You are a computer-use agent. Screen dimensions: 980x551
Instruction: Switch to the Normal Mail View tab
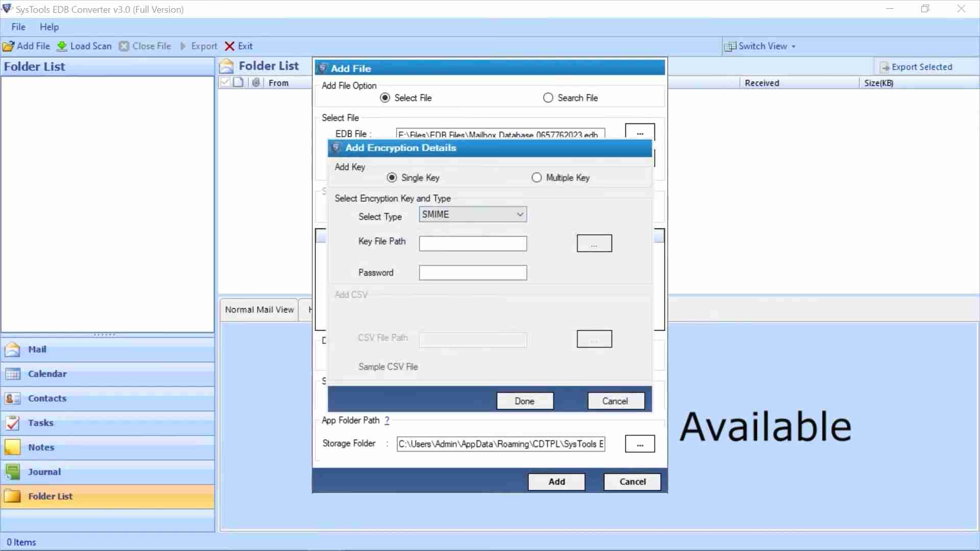tap(258, 309)
